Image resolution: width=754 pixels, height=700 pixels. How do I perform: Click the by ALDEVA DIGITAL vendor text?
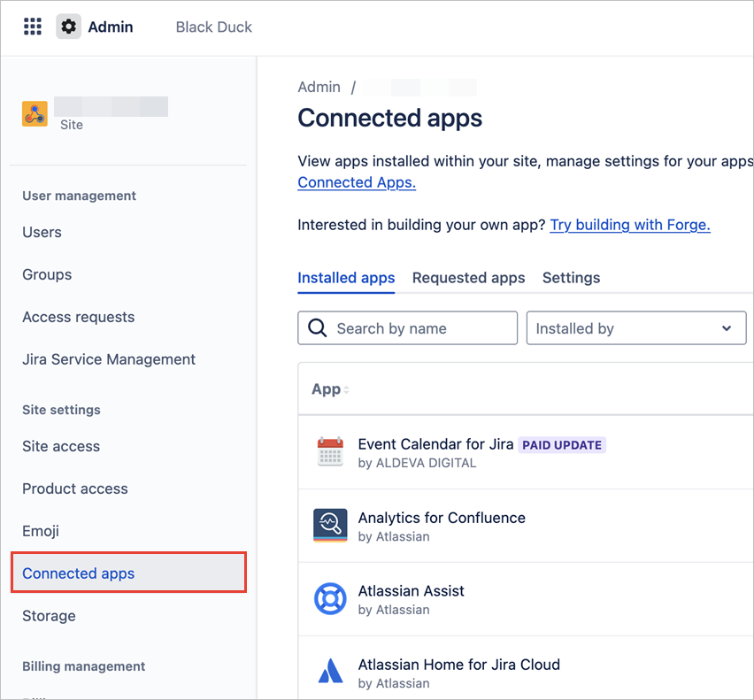click(417, 463)
